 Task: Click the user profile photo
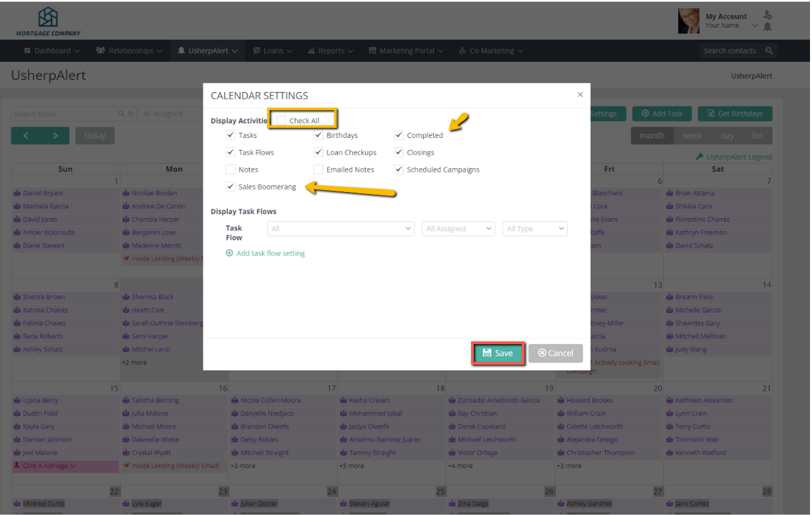[689, 21]
